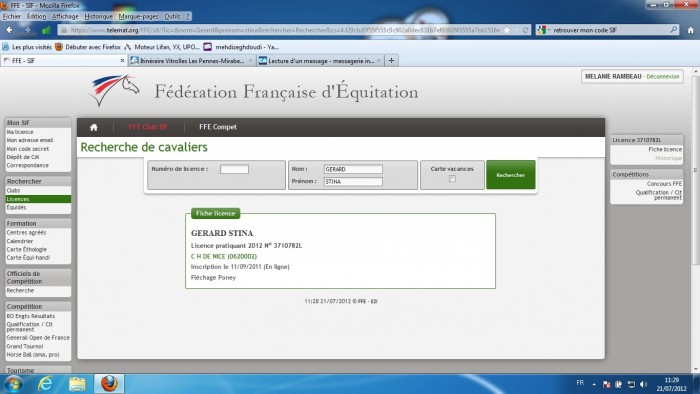Bookmark page with star icon
This screenshot has height=394, width=700.
pyautogui.click(x=507, y=30)
